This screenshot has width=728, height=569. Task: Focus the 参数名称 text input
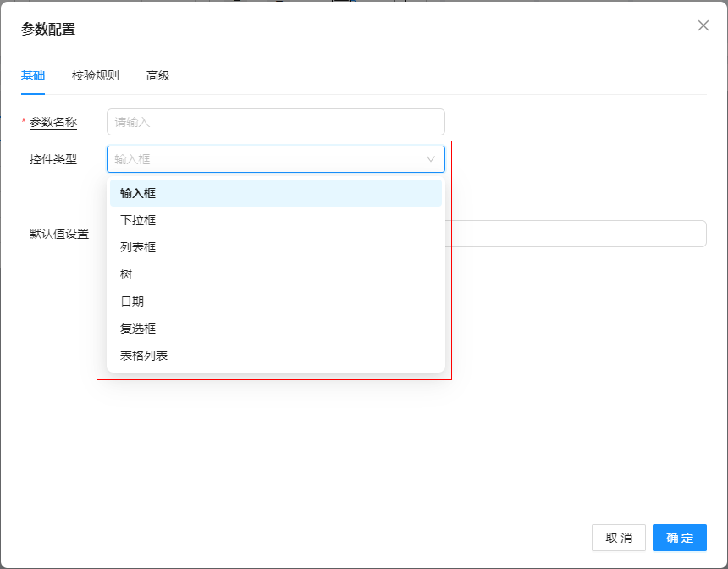pos(275,122)
